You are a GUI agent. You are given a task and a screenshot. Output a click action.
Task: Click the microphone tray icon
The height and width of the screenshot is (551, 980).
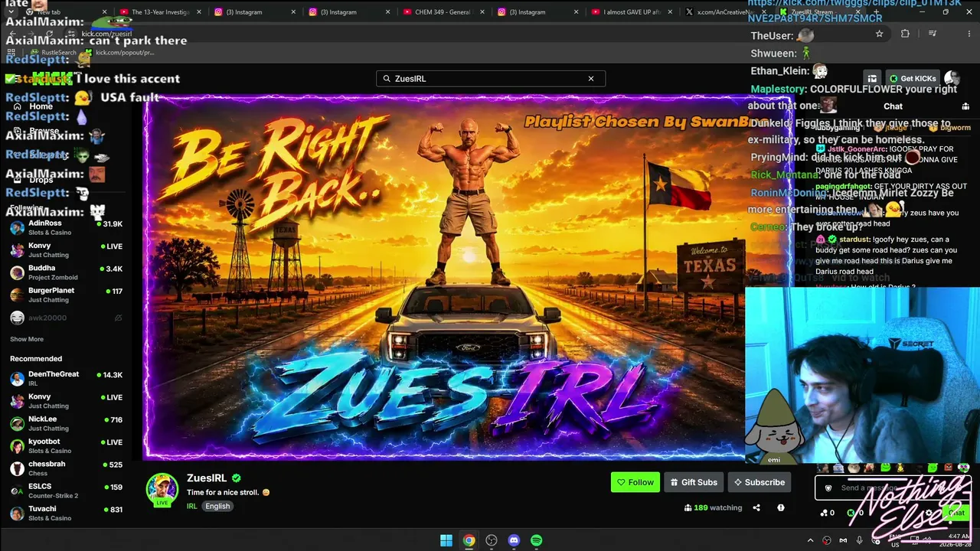pyautogui.click(x=859, y=540)
